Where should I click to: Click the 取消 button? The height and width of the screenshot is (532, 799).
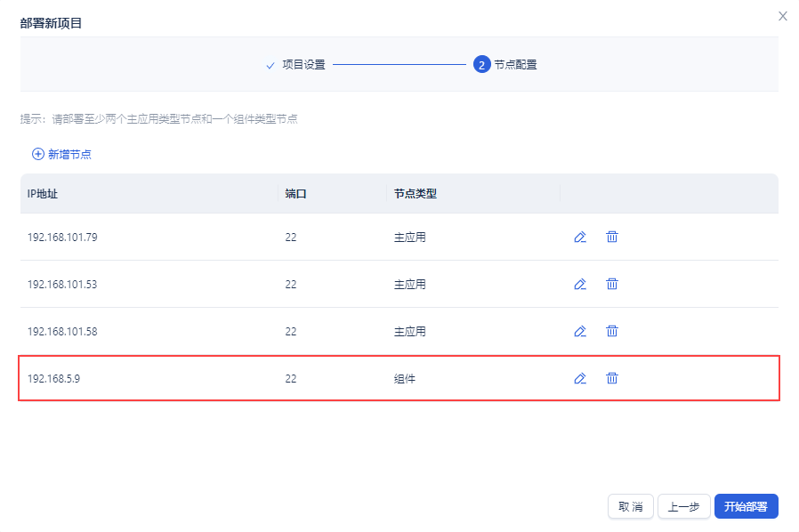point(631,507)
